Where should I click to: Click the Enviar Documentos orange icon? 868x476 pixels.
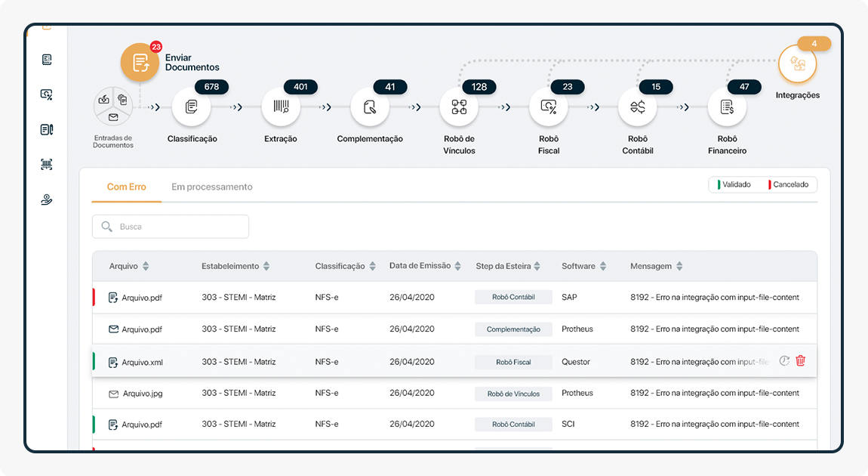[140, 63]
